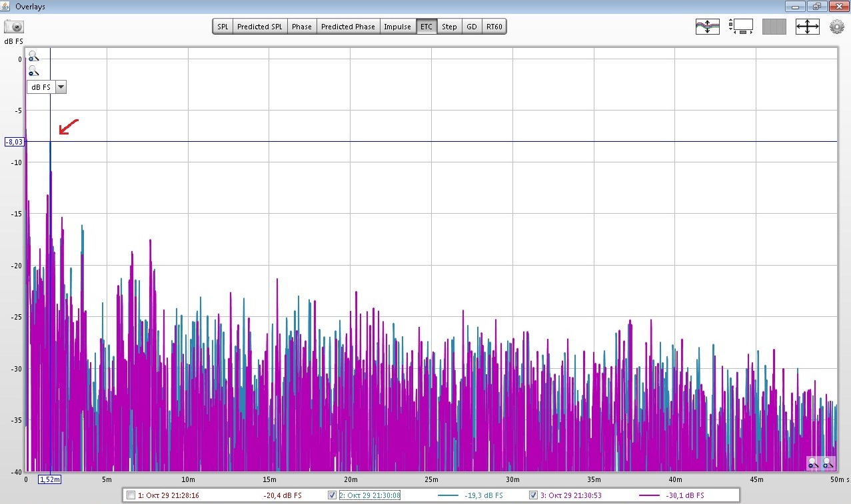
Task: Select the RT60 tab
Action: click(x=494, y=27)
